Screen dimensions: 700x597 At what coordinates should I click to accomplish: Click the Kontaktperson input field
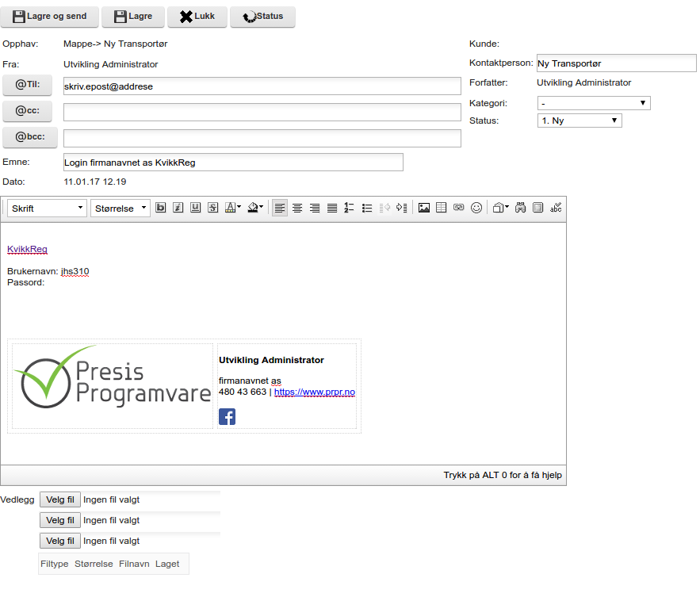617,63
